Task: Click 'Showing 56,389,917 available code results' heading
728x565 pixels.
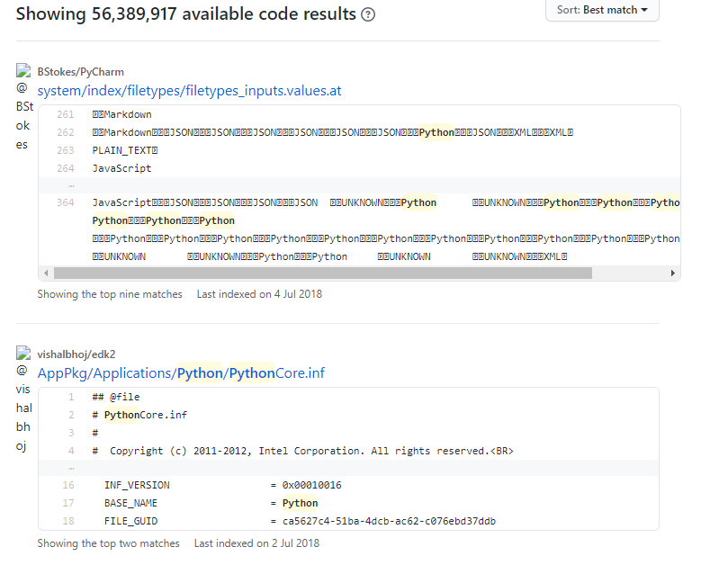Action: coord(186,13)
